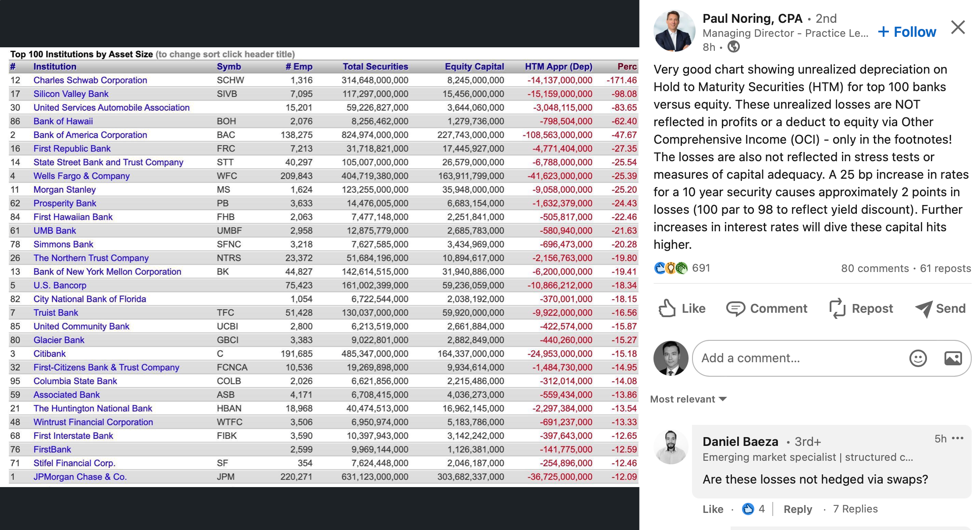Click the Comment speech bubble icon
This screenshot has height=530, width=980.
735,309
